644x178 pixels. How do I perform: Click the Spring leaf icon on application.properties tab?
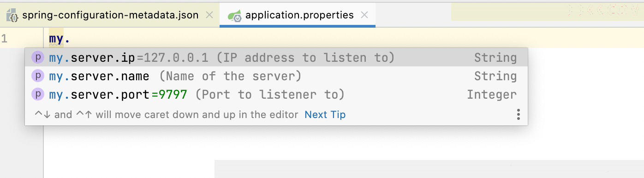point(235,16)
